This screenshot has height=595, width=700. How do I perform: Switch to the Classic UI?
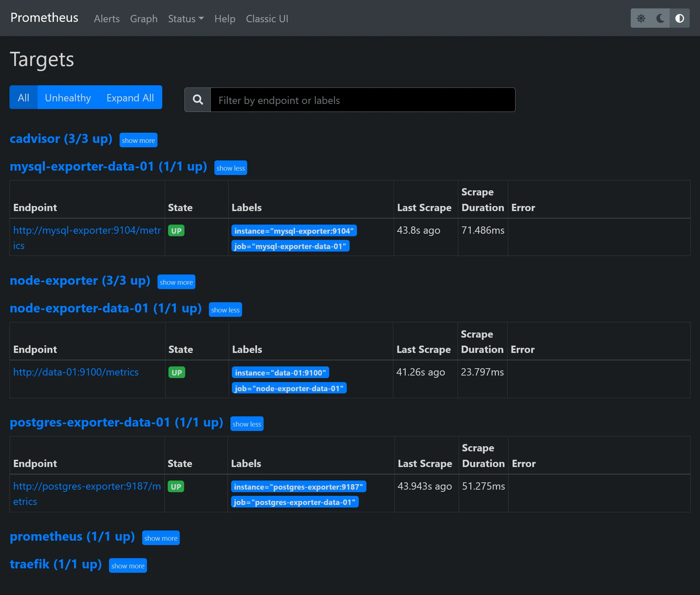[267, 19]
